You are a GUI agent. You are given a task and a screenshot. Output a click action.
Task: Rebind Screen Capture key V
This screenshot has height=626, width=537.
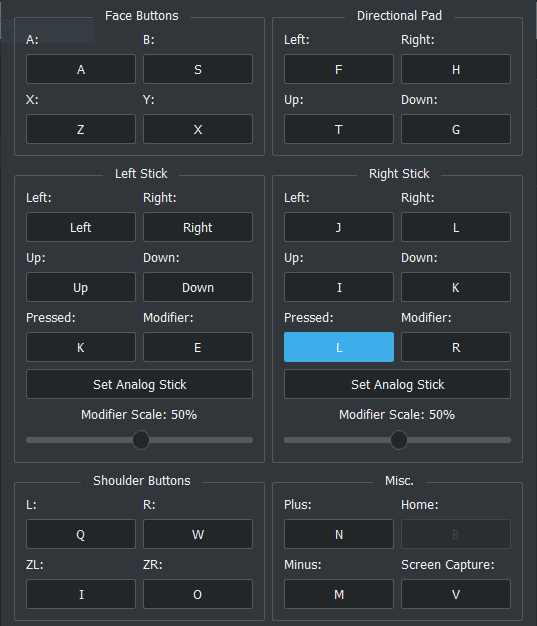[456, 594]
